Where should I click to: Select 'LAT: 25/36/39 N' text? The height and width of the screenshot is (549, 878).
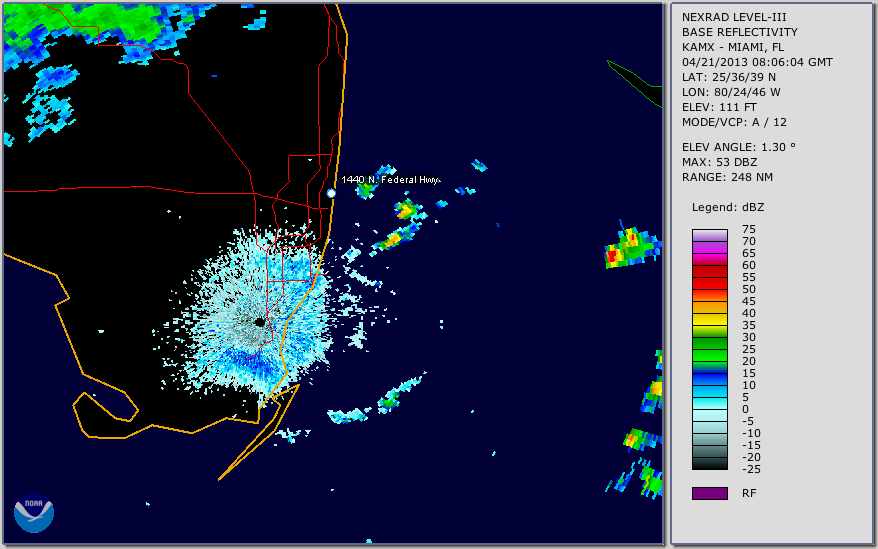coord(728,77)
